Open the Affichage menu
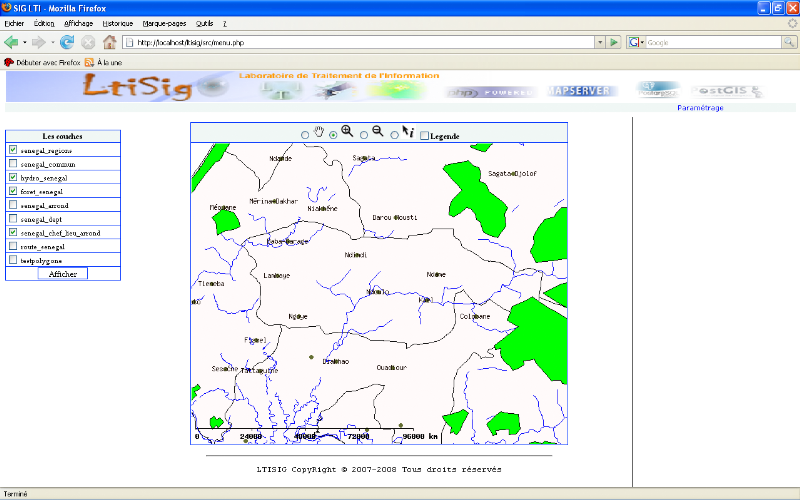This screenshot has width=800, height=500. 78,22
